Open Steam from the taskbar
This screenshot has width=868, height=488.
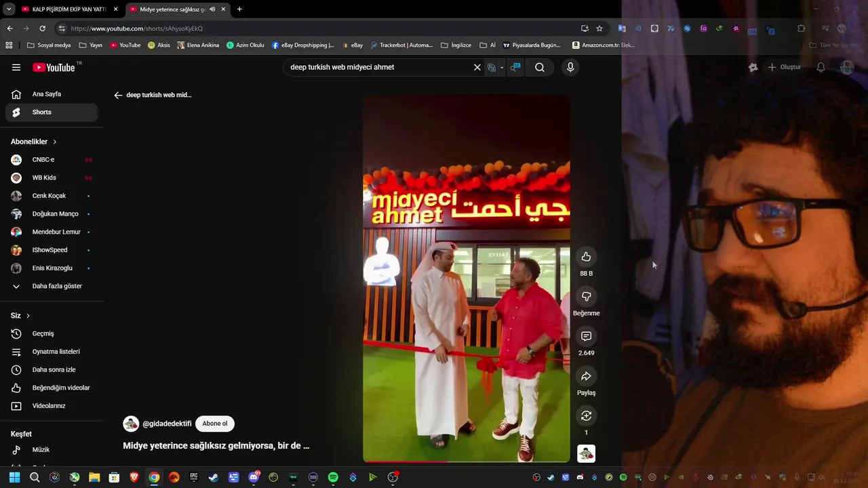(x=214, y=477)
